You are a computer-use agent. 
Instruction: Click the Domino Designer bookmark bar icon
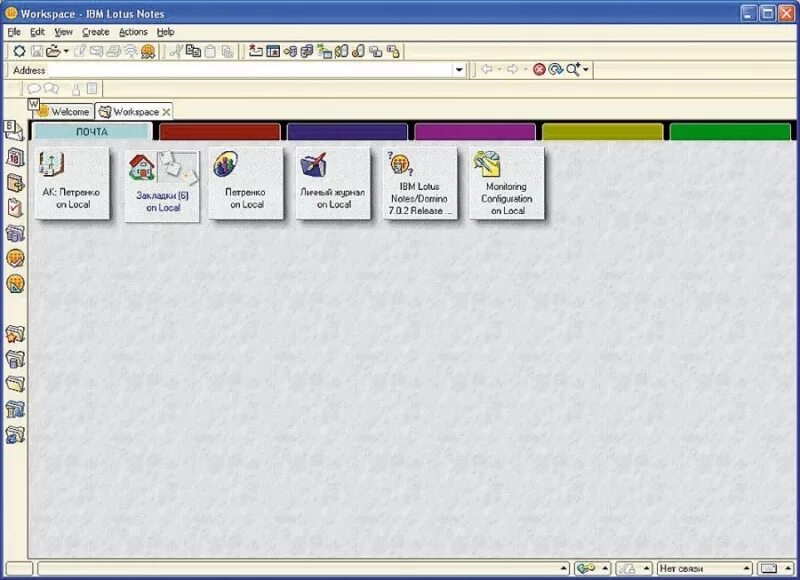tap(15, 284)
